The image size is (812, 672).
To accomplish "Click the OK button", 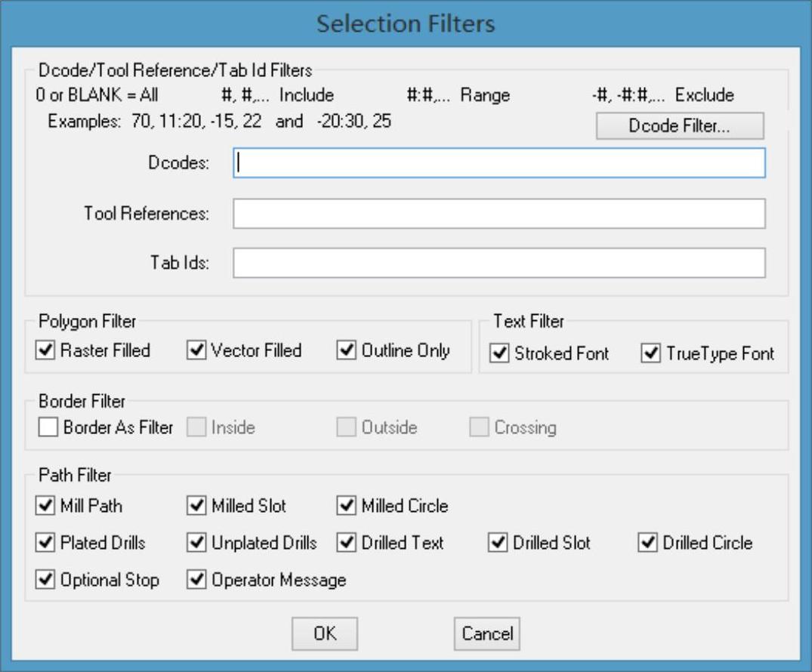I will tap(325, 633).
